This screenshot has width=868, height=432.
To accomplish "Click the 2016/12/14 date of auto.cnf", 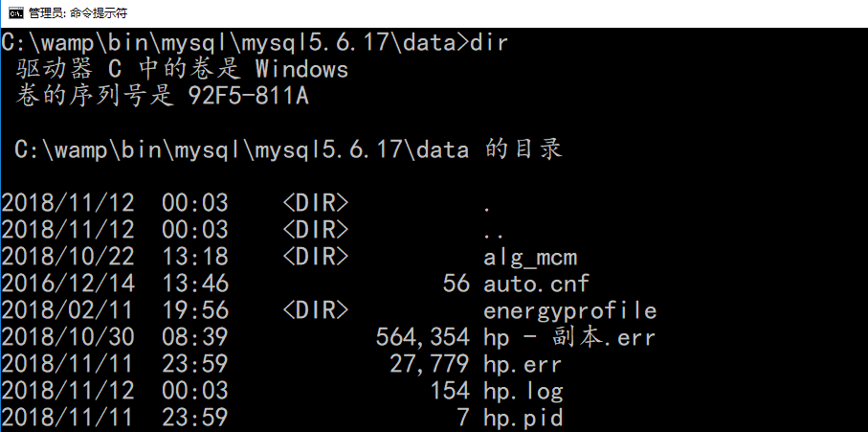I will 68,284.
